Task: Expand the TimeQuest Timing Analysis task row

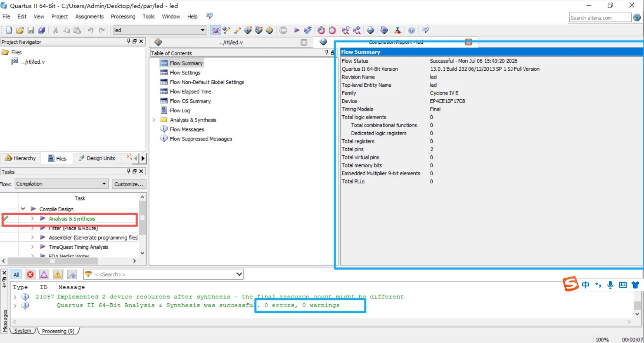Action: [33, 247]
